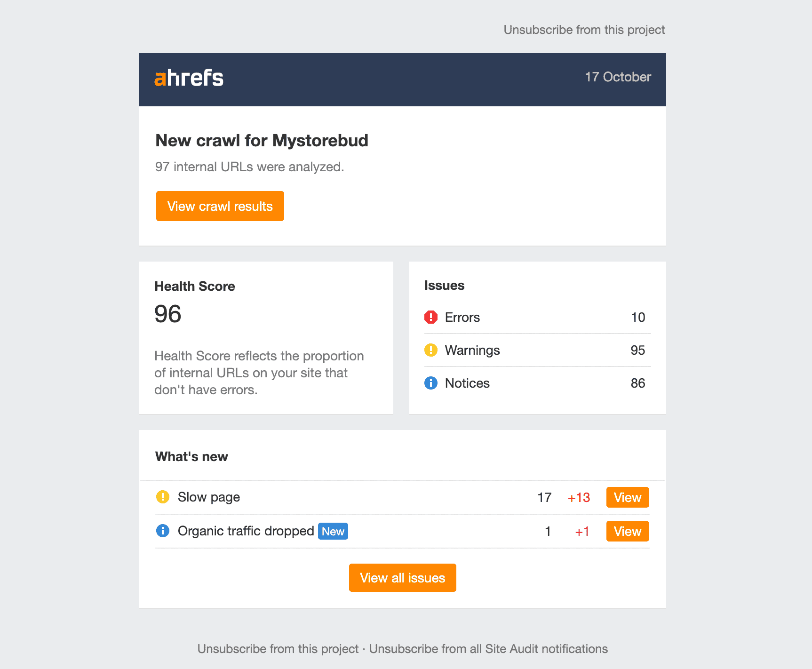Click the blue Notices info icon
The image size is (812, 669).
(431, 383)
